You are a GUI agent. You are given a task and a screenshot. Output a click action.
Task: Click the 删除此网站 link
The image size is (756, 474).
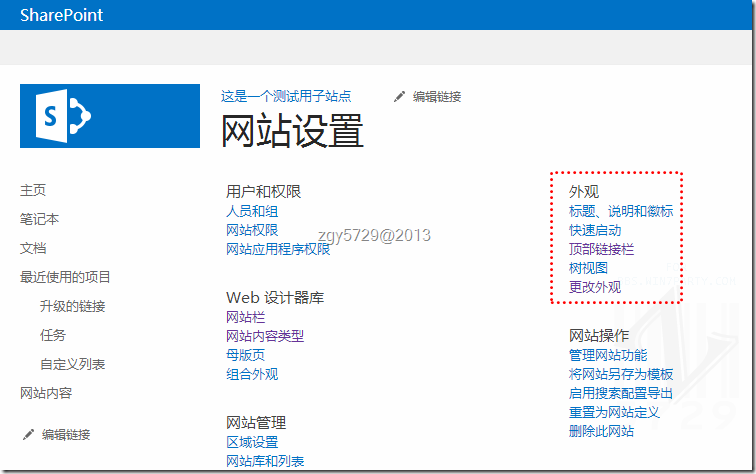[x=601, y=431]
